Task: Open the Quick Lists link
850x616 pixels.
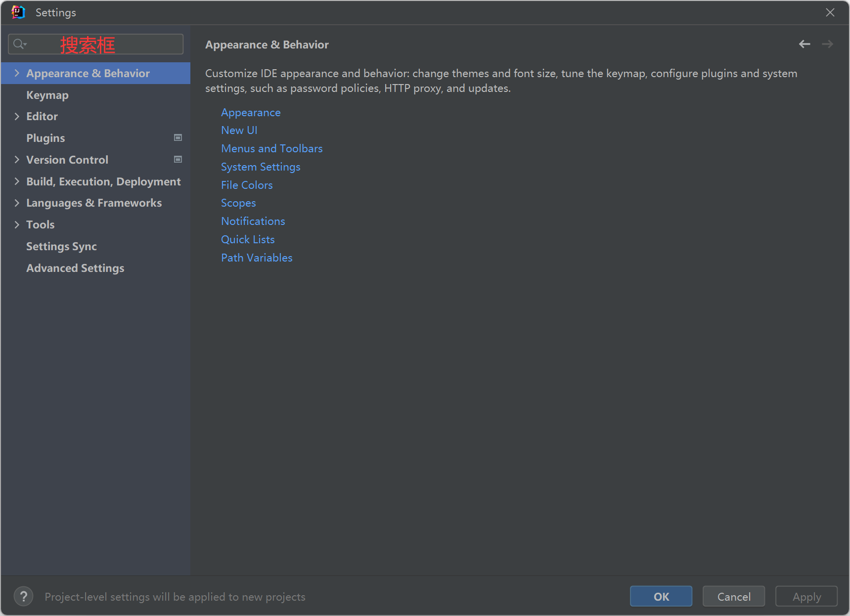Action: click(248, 239)
